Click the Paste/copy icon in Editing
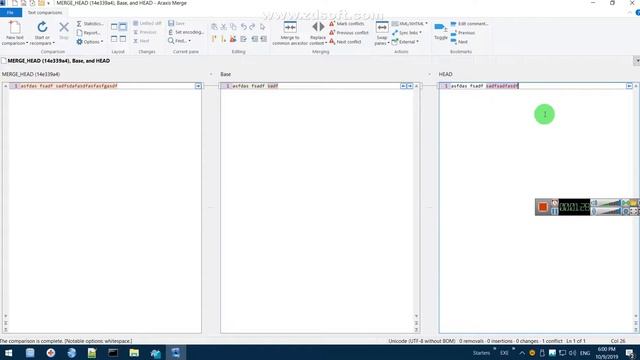640x360 pixels. pos(233,27)
